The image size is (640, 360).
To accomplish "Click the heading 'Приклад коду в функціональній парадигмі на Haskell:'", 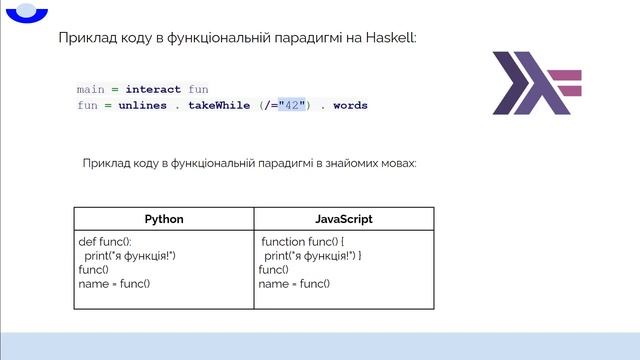I will [237, 38].
